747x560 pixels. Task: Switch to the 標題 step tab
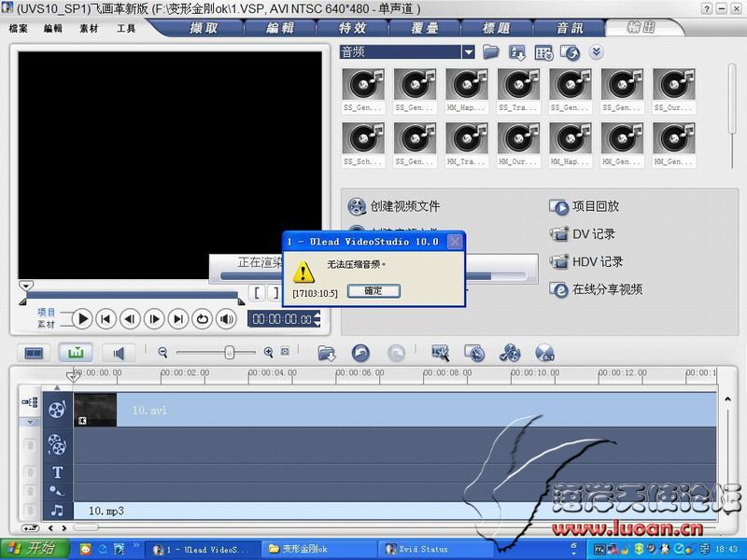(x=497, y=28)
